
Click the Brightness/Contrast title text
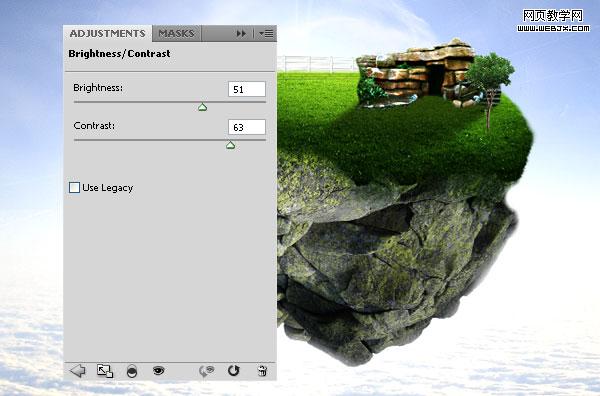[x=119, y=54]
